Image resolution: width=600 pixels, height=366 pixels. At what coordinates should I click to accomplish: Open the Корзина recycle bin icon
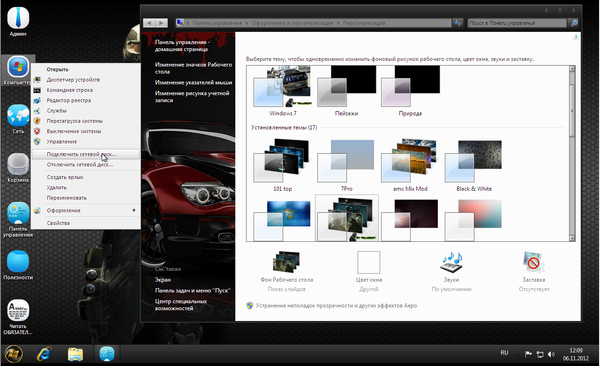(18, 168)
